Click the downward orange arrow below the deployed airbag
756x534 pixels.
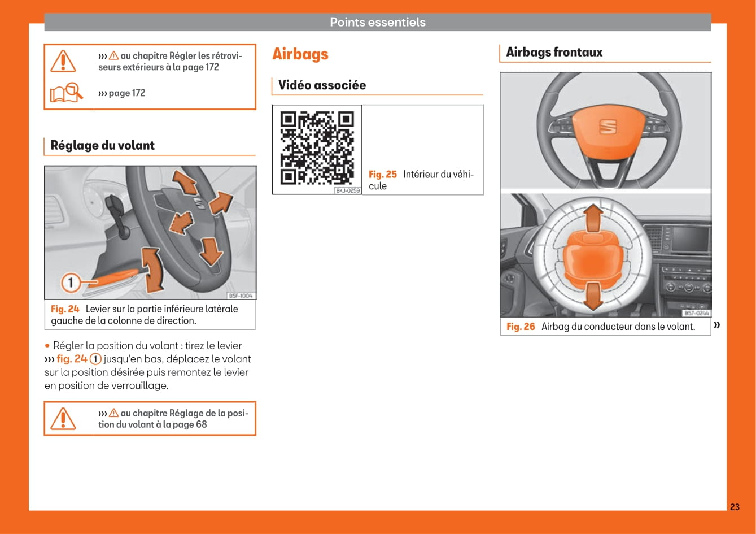click(593, 295)
